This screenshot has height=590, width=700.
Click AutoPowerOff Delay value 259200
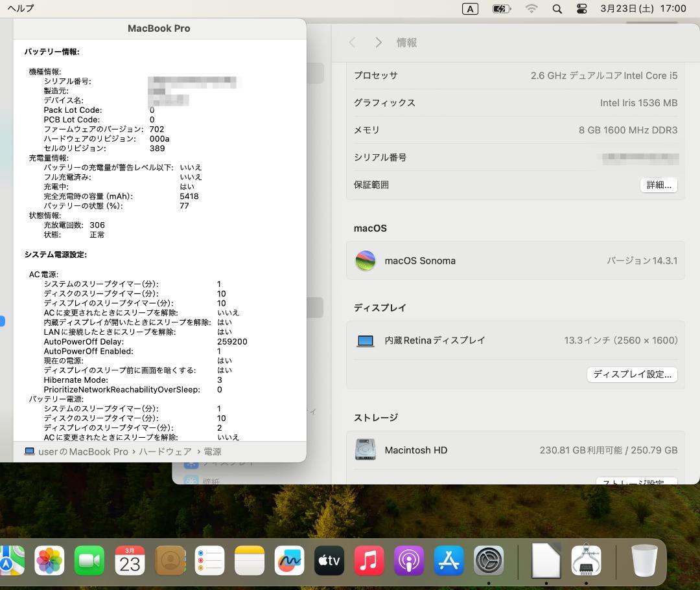pyautogui.click(x=232, y=341)
